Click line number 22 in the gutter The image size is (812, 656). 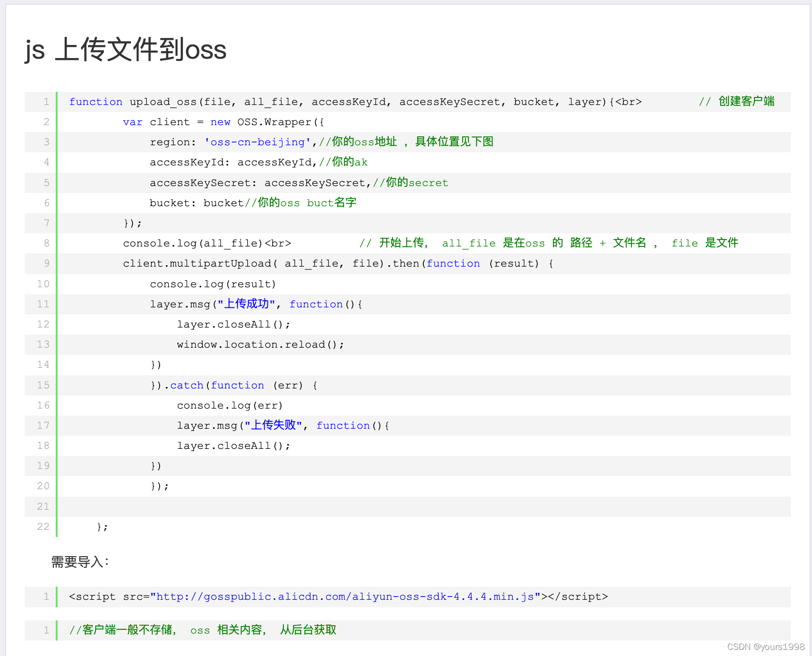coord(43,527)
